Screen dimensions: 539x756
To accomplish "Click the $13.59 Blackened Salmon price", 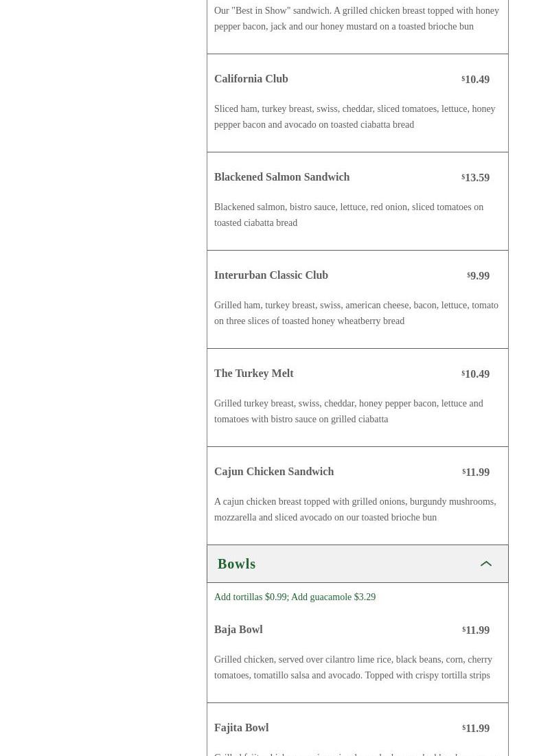I will click(x=476, y=178).
